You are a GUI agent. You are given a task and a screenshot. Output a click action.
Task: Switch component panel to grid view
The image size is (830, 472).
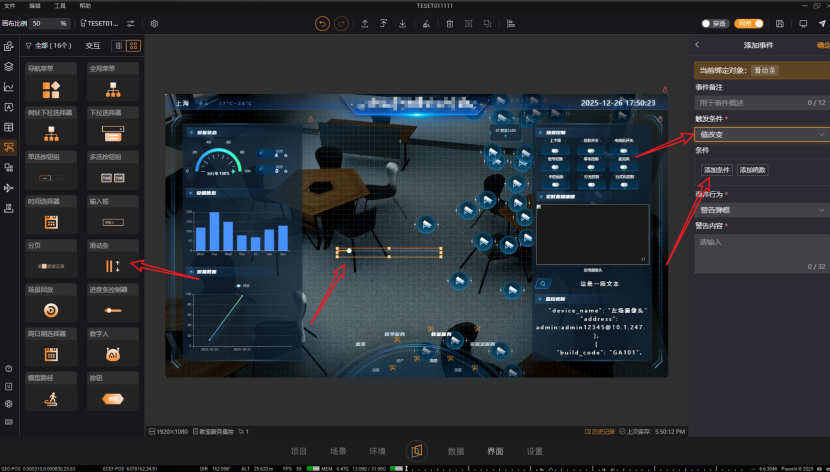(134, 46)
